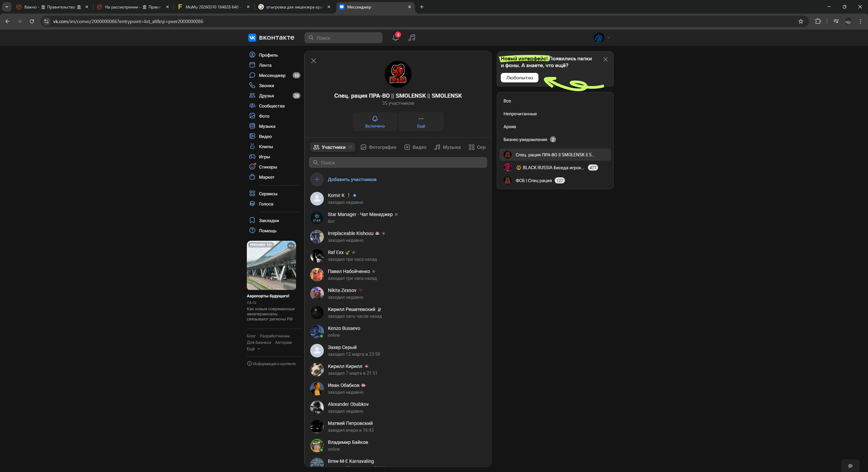Image resolution: width=868 pixels, height=472 pixels.
Task: Toggle chat notifications Включено button
Action: point(375,122)
